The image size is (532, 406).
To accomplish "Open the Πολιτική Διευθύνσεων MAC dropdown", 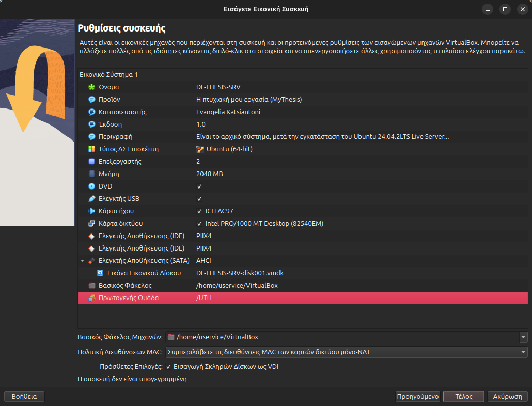I will pyautogui.click(x=347, y=352).
